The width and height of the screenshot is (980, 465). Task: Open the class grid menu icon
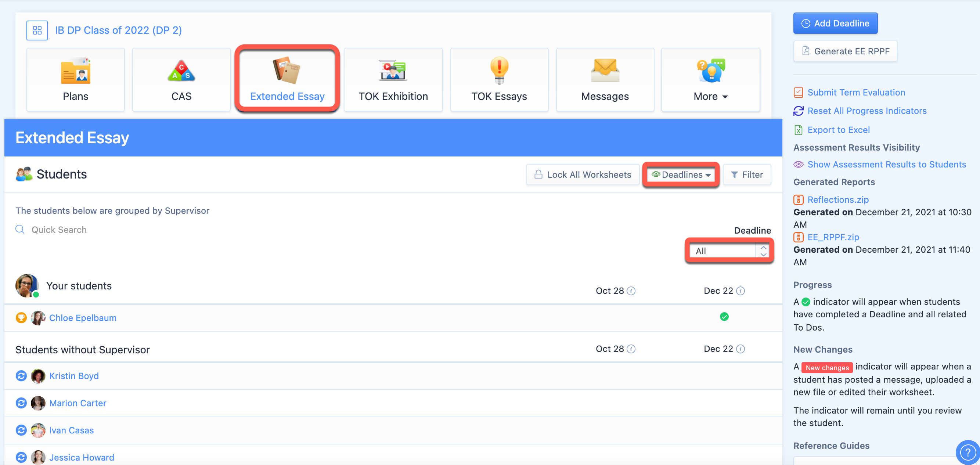(x=37, y=30)
